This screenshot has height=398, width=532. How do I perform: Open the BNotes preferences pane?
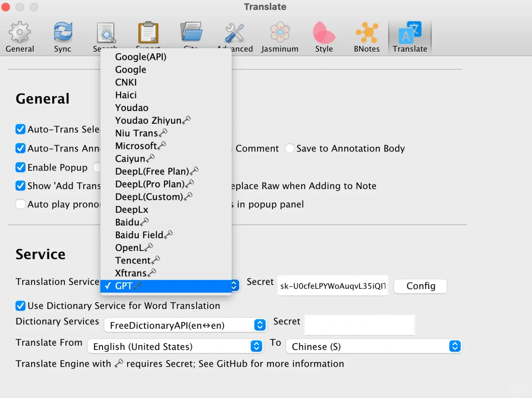coord(367,37)
